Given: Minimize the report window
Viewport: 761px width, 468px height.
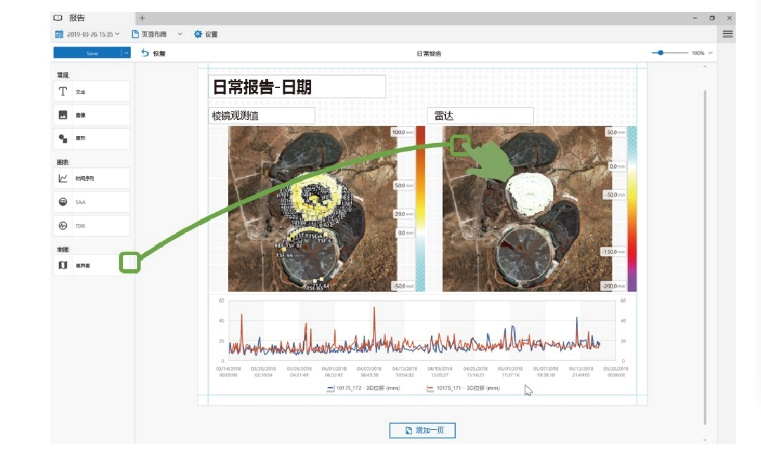Looking at the screenshot, I should (x=695, y=18).
